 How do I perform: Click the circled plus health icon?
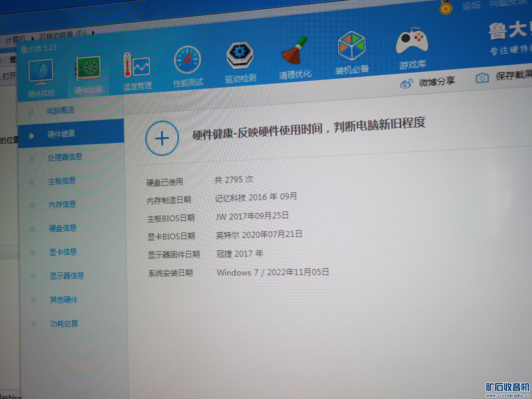point(162,138)
